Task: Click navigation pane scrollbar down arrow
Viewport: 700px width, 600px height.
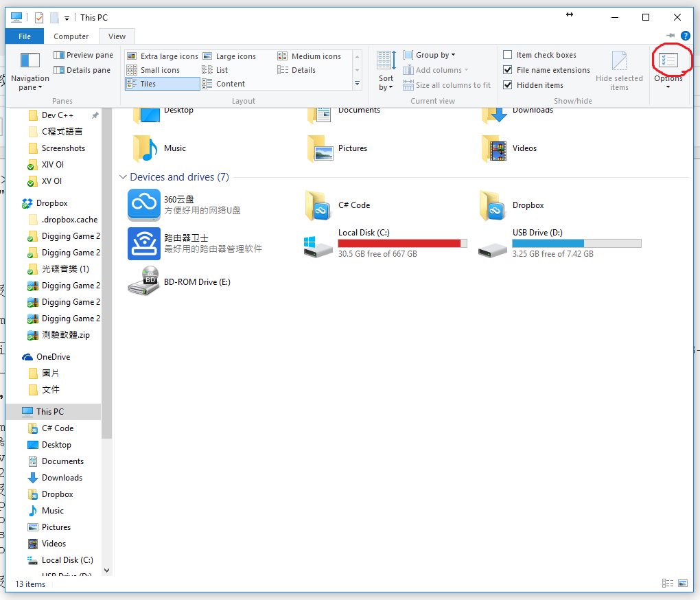Action: (106, 570)
